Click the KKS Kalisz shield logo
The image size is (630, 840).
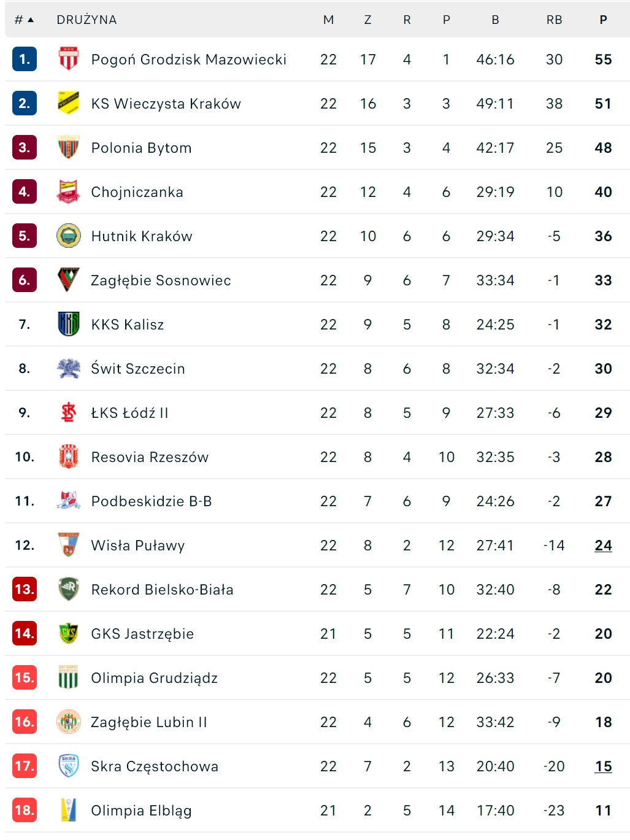68,324
